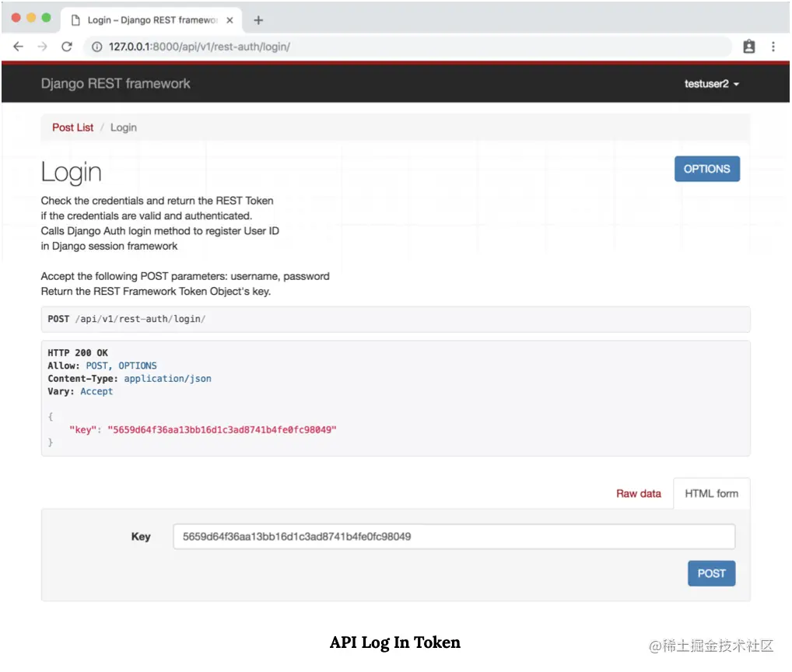The width and height of the screenshot is (792, 672).
Task: Click the application/json content type value
Action: pyautogui.click(x=168, y=378)
